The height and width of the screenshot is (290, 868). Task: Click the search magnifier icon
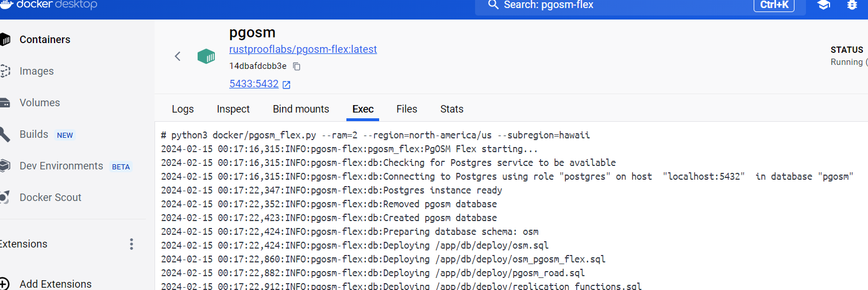[x=492, y=5]
